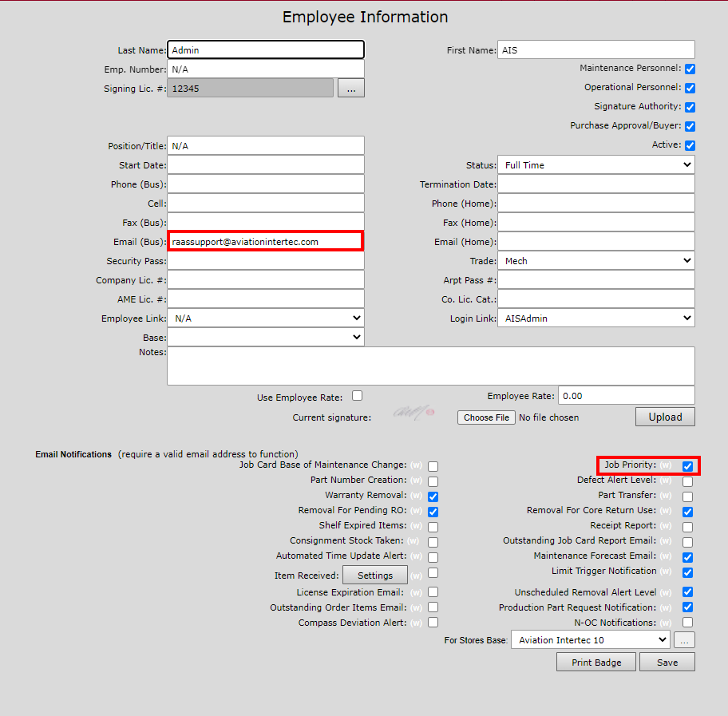Click the ellipsis button beside Signing Lic. #
This screenshot has width=728, height=716.
click(x=351, y=89)
